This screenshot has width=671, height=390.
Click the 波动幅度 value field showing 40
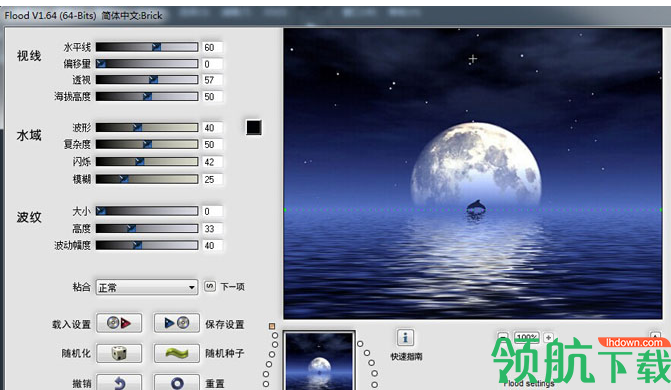(x=212, y=245)
